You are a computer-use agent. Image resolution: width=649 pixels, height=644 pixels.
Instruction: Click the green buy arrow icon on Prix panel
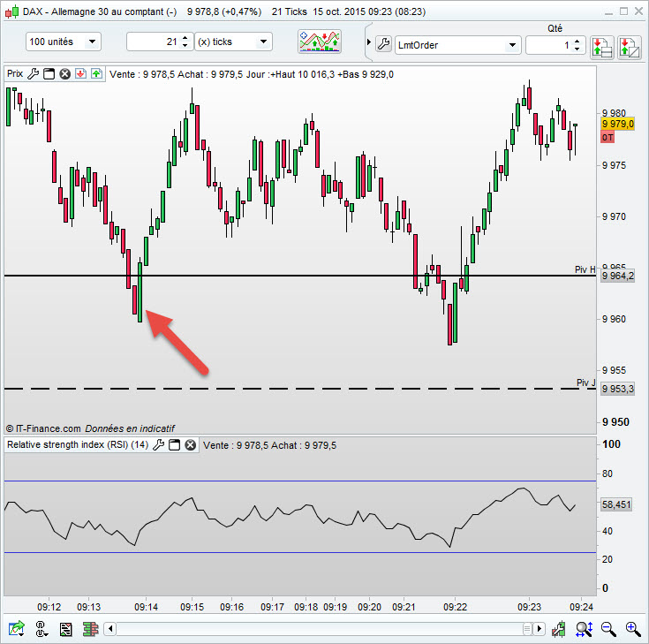click(96, 74)
